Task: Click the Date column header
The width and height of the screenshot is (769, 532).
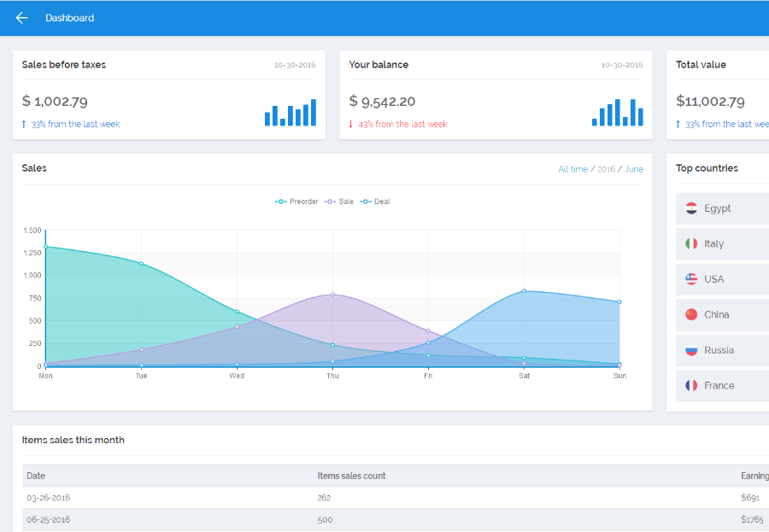Action: pos(36,476)
